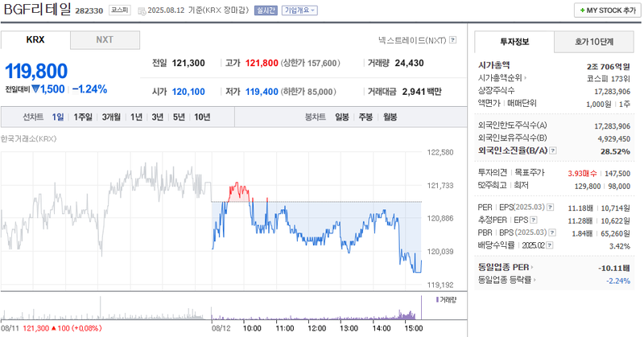Open help icon beside 배당수익률 2025.02
The height and width of the screenshot is (337, 644).
550,245
